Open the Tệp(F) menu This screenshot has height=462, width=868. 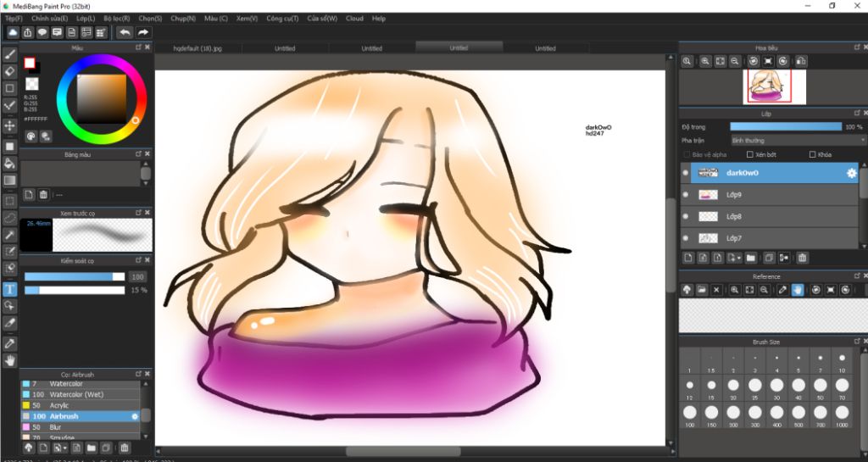[x=14, y=19]
